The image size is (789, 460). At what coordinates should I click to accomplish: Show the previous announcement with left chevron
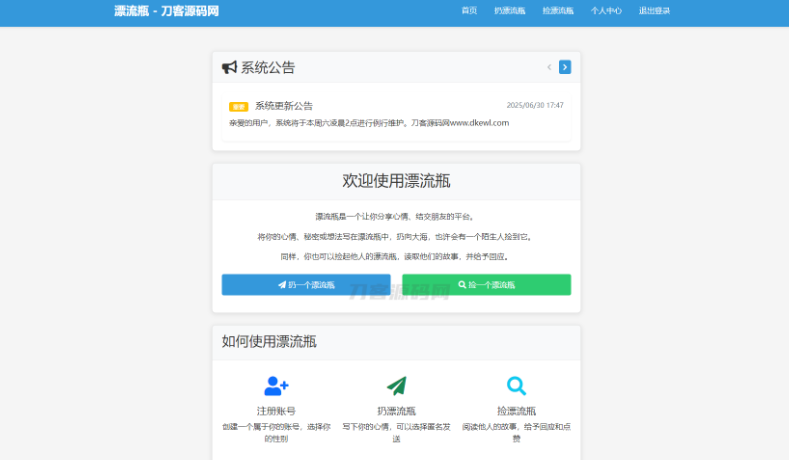(x=549, y=67)
